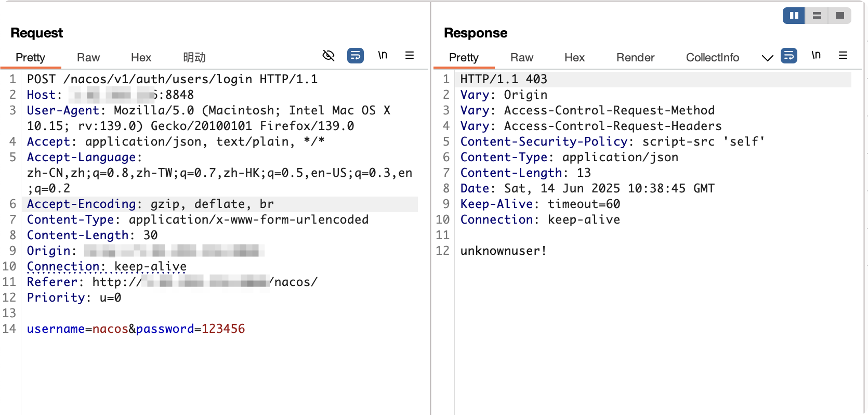Open Response panel hamburger options menu
868x415 pixels.
(x=843, y=56)
